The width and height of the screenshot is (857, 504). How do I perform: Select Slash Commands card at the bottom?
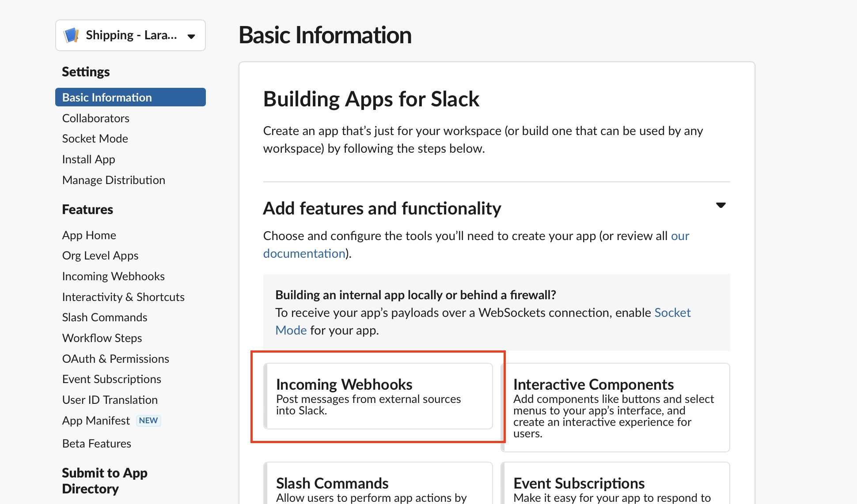point(378,485)
